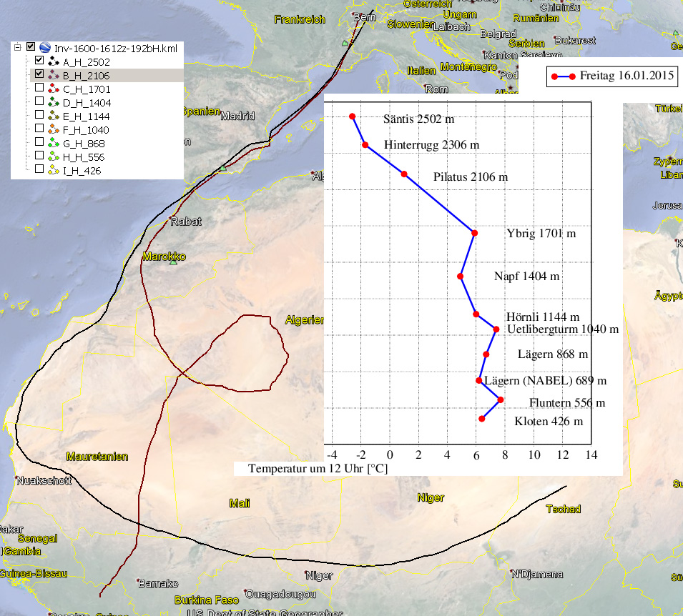Collapse the Inv-1600-1612z-192bH.kml tree node
683x616 pixels.
[x=17, y=47]
